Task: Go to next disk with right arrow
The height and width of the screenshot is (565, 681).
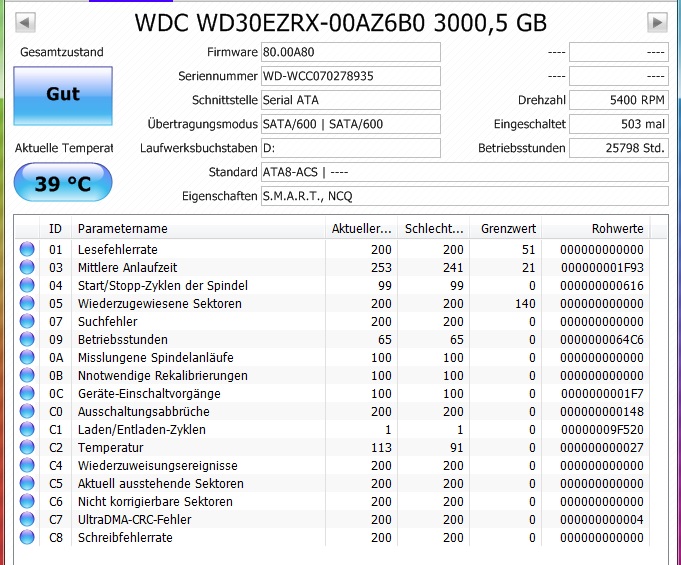Action: (x=657, y=22)
